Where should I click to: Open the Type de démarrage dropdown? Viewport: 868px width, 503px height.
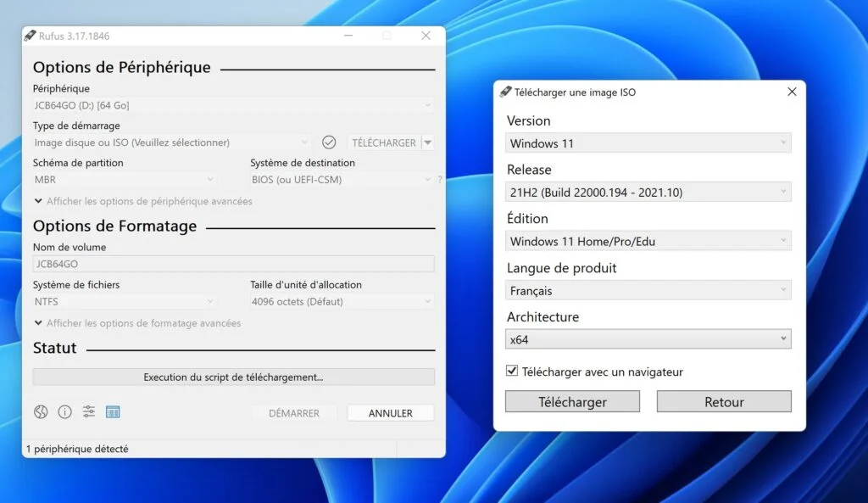click(171, 143)
